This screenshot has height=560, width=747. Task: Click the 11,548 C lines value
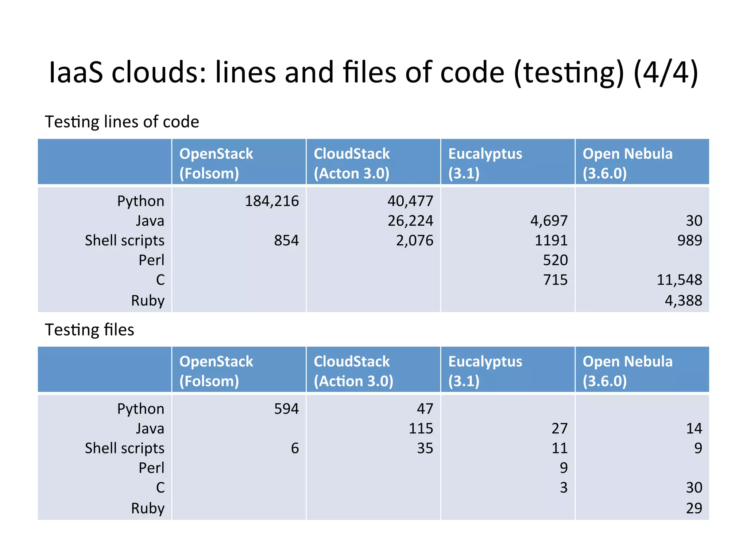pos(679,280)
